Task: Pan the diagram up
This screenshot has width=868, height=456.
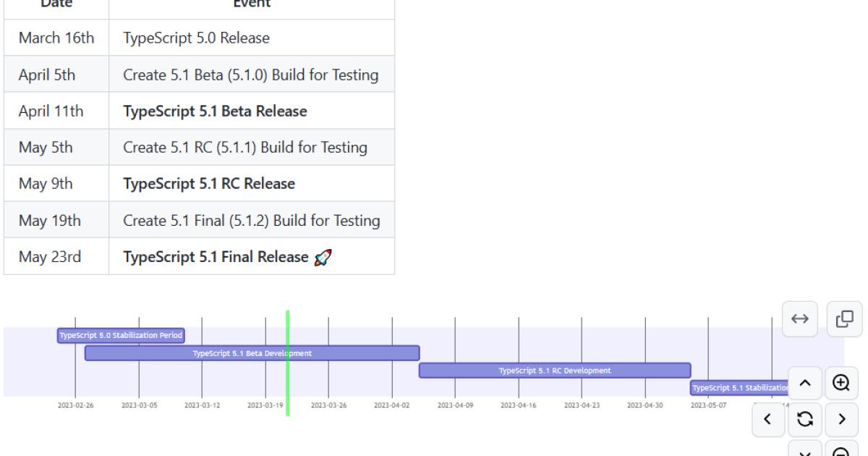Action: (x=805, y=383)
